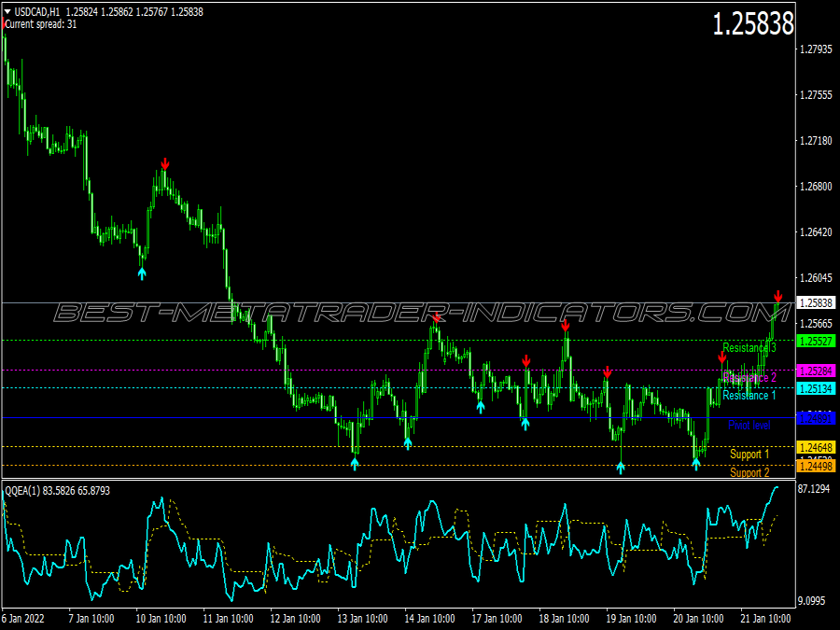Click the '18 Jan 10:00' time label
This screenshot has width=840, height=630.
pyautogui.click(x=564, y=619)
